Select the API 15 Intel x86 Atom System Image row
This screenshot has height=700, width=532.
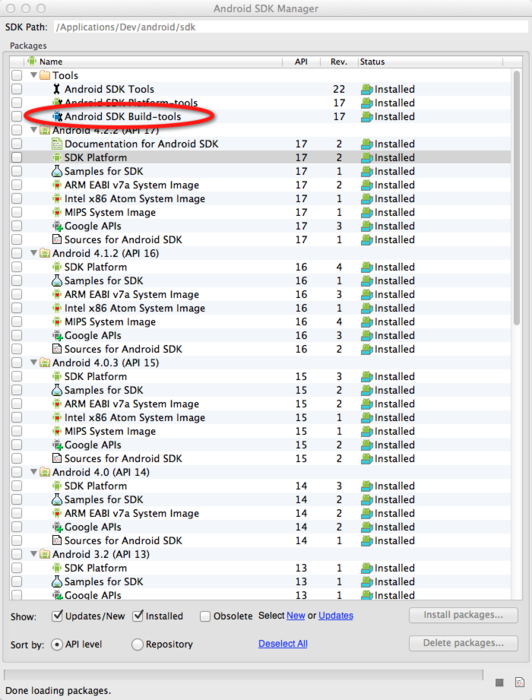[261, 417]
